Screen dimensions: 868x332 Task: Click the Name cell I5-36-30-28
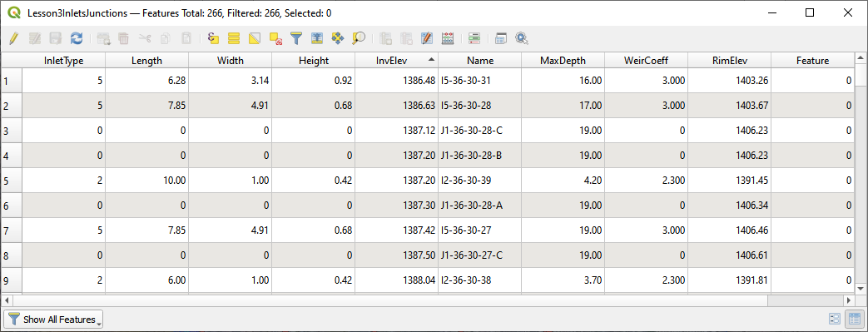pyautogui.click(x=480, y=105)
